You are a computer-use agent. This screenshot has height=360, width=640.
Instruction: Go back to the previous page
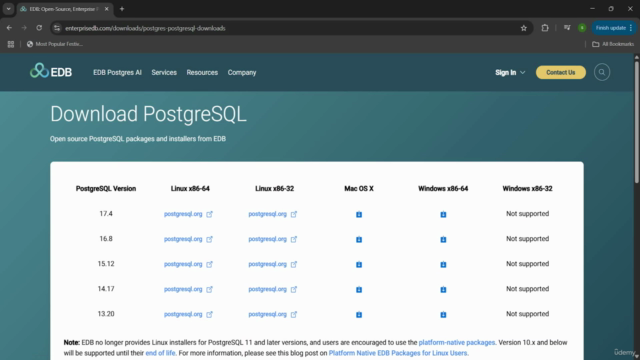(9, 28)
